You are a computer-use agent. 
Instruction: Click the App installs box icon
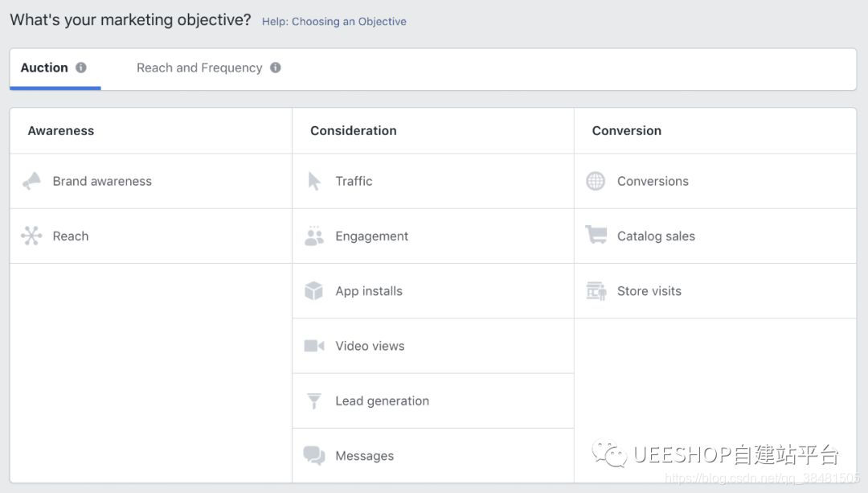314,291
